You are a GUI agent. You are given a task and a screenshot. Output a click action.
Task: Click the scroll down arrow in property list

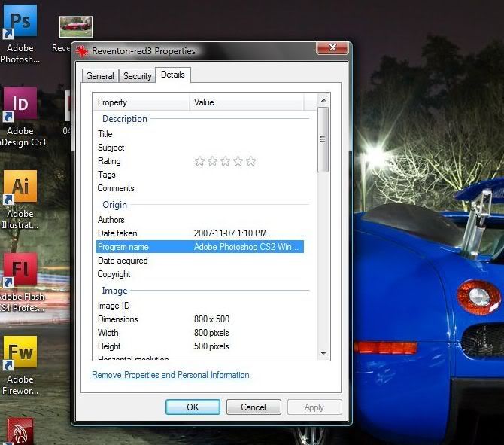(323, 354)
